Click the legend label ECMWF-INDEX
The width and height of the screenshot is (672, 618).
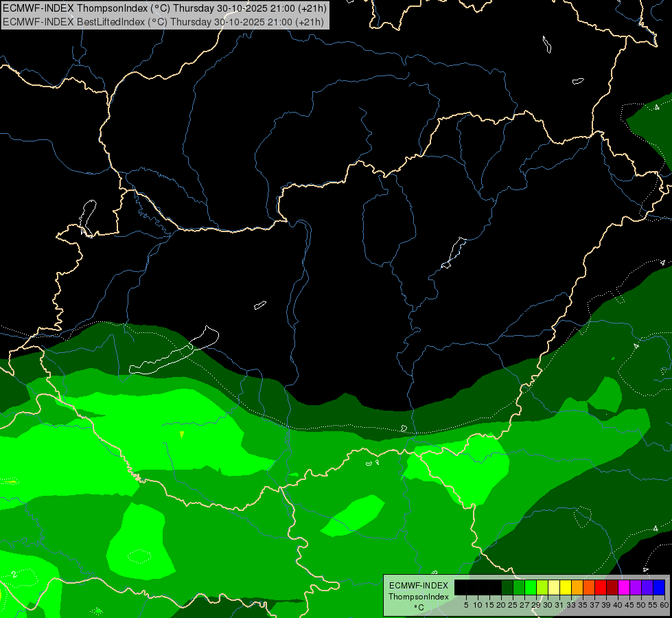[x=419, y=586]
